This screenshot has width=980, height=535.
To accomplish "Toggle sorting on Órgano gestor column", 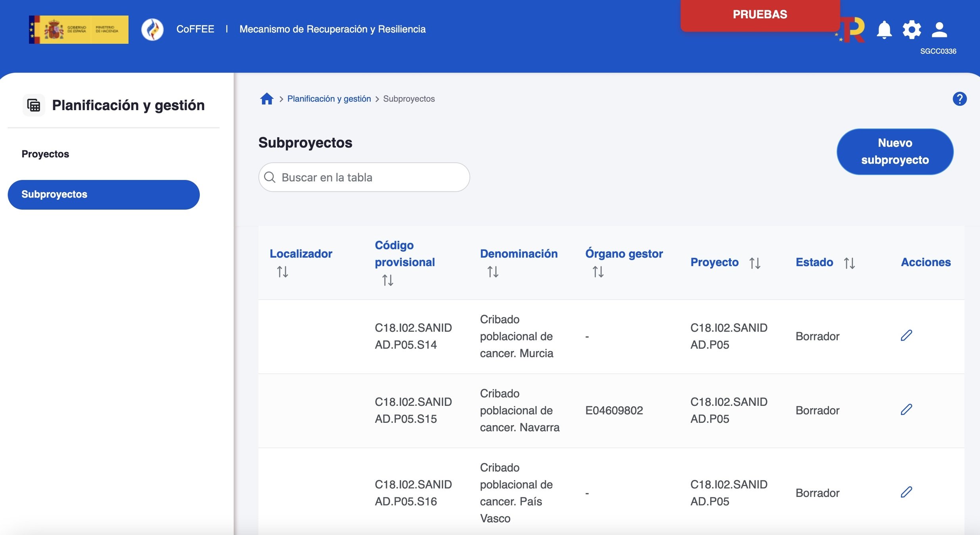I will (x=598, y=272).
